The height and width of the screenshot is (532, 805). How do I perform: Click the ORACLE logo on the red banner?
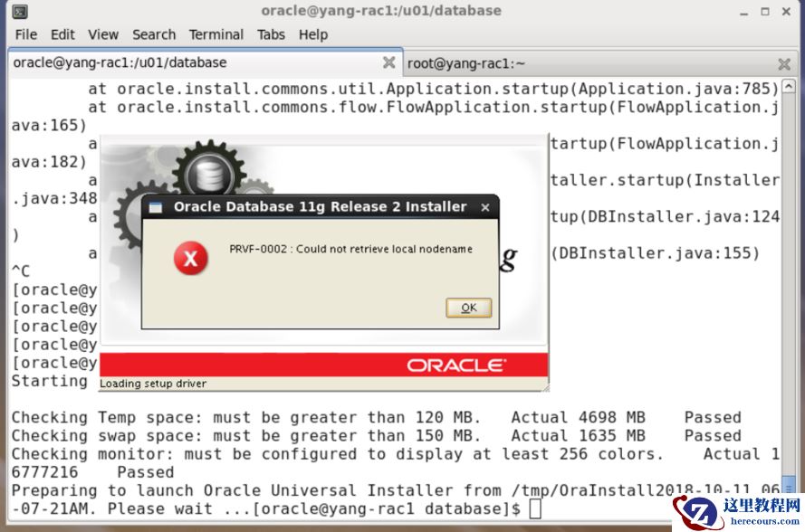(458, 363)
